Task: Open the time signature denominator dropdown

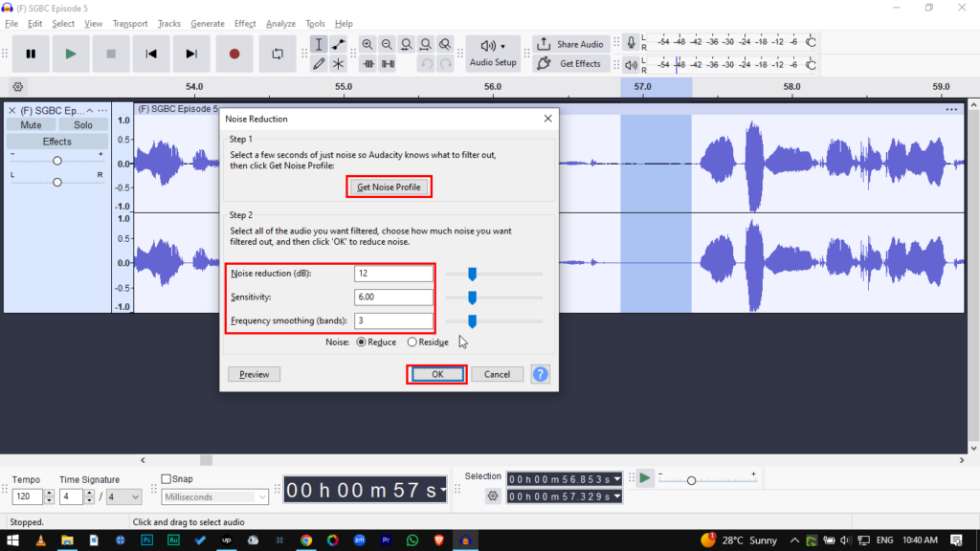Action: [x=123, y=496]
